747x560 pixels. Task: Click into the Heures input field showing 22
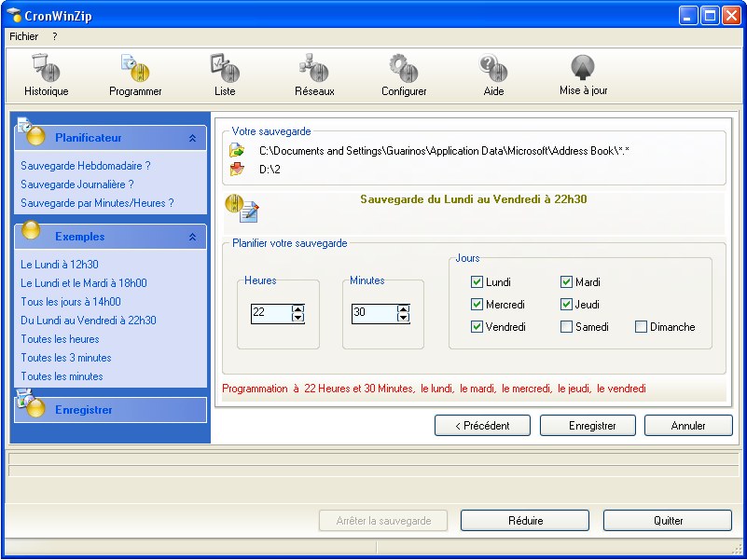271,313
